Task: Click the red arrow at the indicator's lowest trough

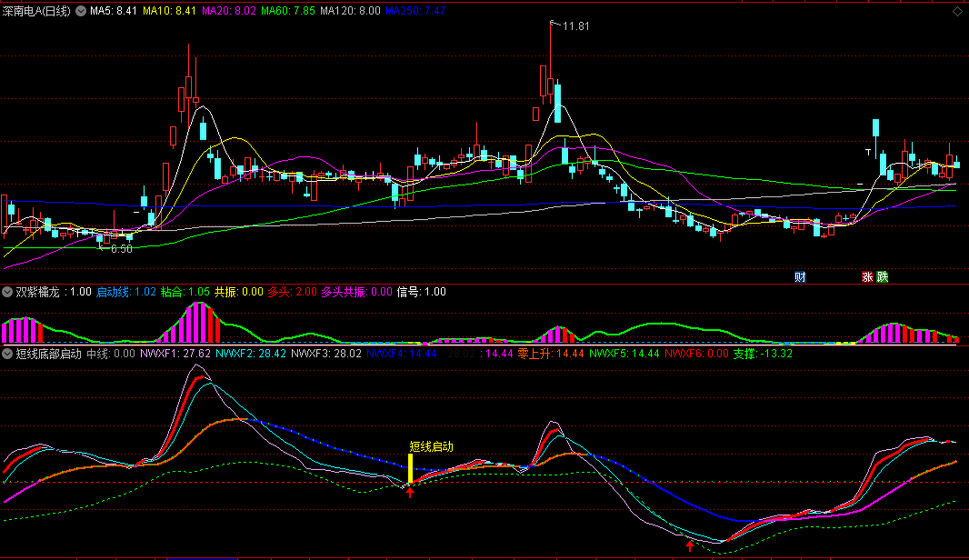Action: click(x=690, y=546)
